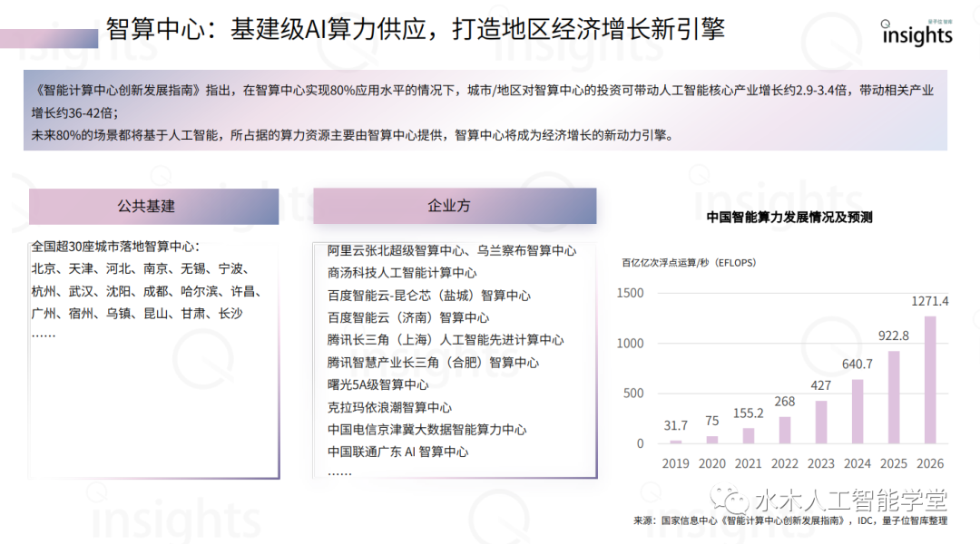The width and height of the screenshot is (980, 544).
Task: Click the 全国超30座城市落地智算中心 line
Action: pos(115,247)
